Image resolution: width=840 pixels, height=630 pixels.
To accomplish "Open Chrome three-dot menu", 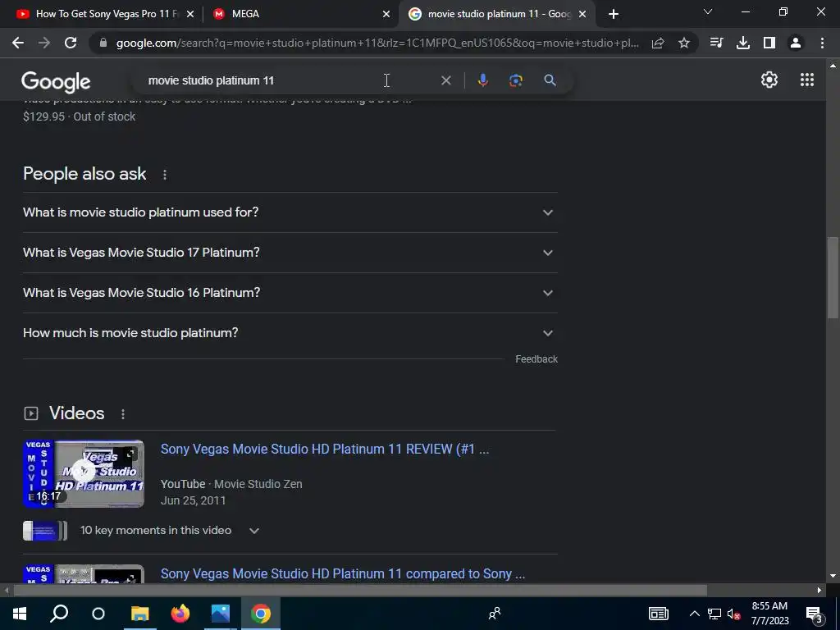I will point(822,43).
